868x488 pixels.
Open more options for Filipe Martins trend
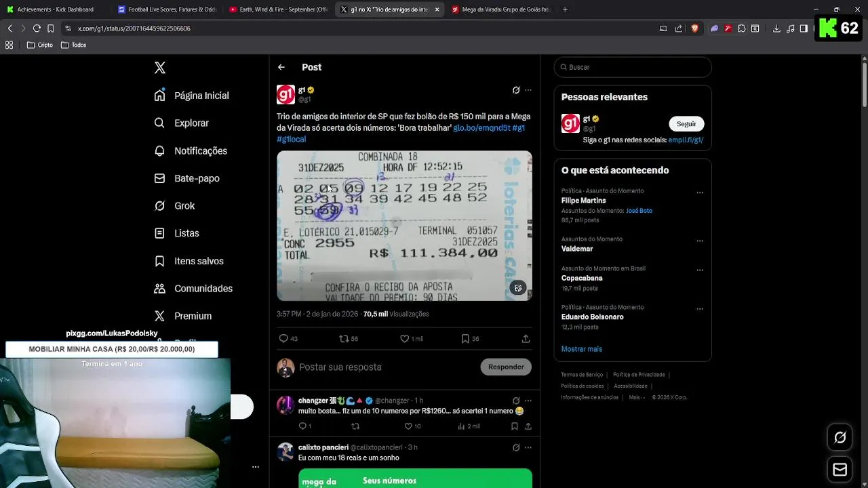pyautogui.click(x=700, y=192)
